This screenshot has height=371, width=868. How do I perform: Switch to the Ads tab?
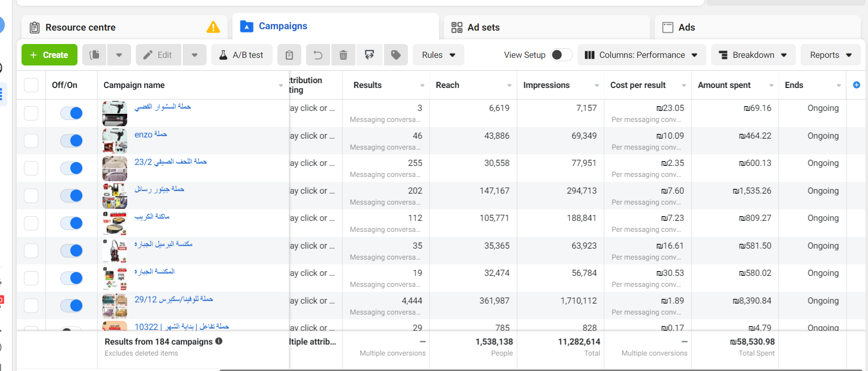coord(686,27)
